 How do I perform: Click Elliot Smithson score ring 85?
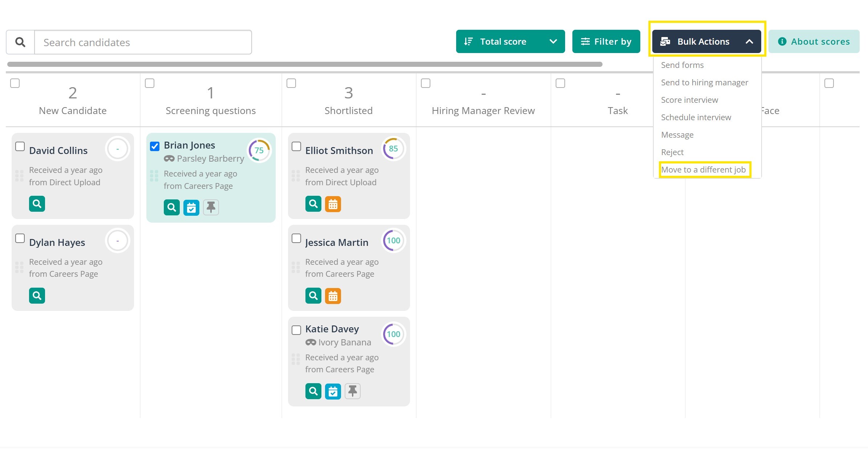pyautogui.click(x=393, y=149)
